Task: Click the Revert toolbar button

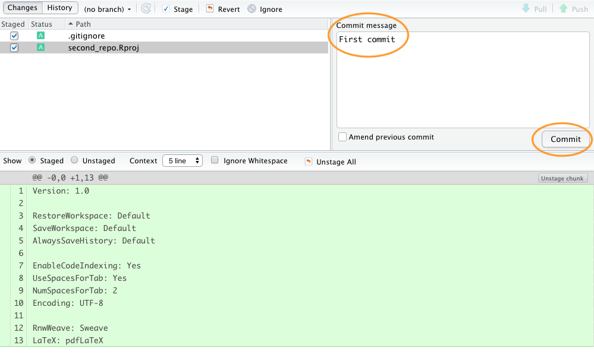Action: [x=223, y=10]
